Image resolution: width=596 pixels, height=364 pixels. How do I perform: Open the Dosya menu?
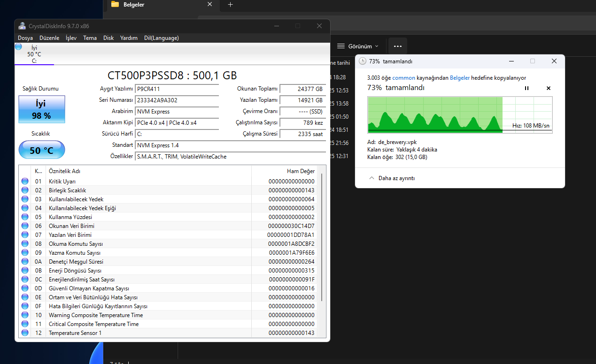coord(25,38)
